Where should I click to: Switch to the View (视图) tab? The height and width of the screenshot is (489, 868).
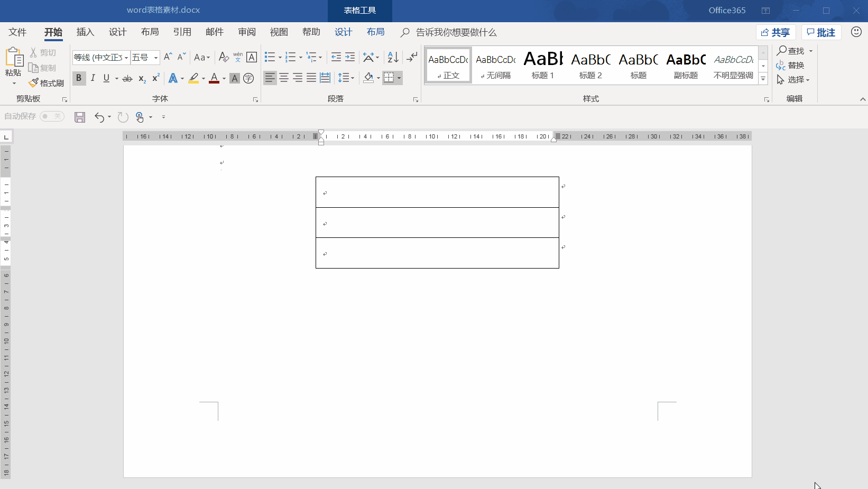coord(279,32)
